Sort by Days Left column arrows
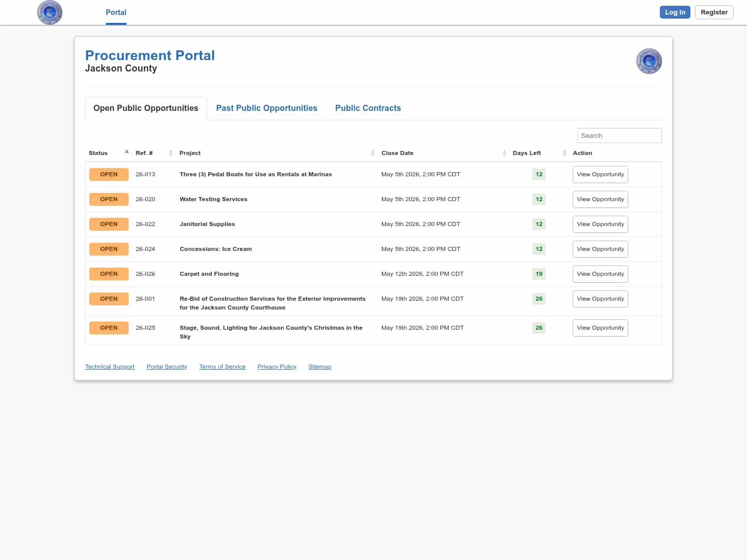Viewport: 747px width, 560px height. tap(564, 153)
